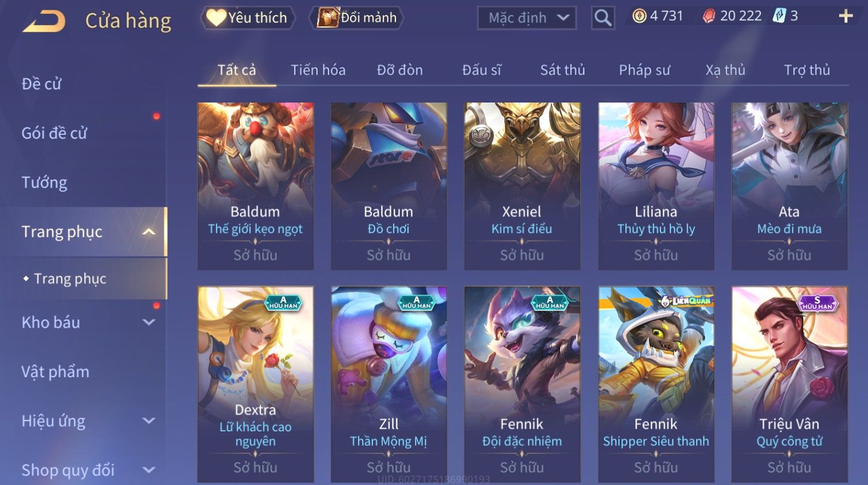Expand the Kho báu sidebar section
Image resolution: width=868 pixels, height=485 pixels.
tap(149, 323)
